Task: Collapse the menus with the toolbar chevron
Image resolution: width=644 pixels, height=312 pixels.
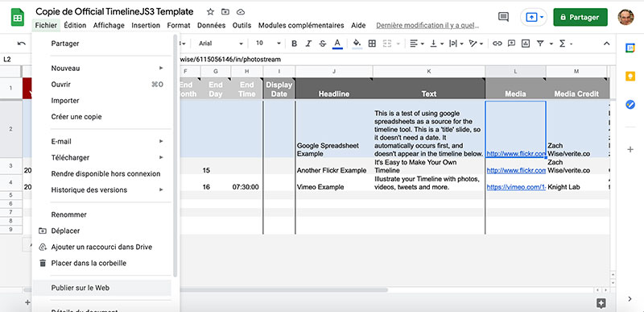Action: pos(607,44)
